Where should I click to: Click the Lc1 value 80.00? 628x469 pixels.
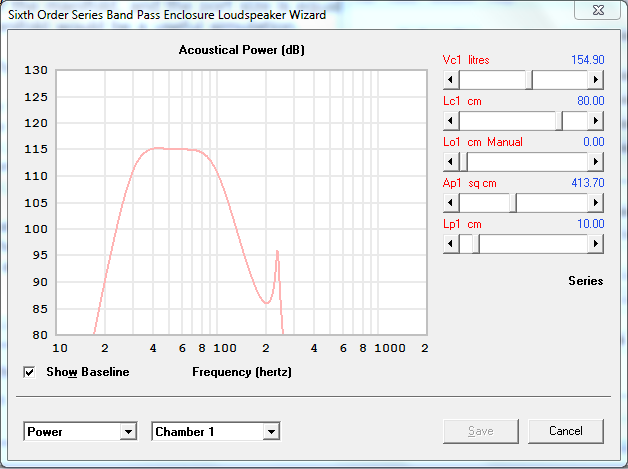(x=591, y=101)
